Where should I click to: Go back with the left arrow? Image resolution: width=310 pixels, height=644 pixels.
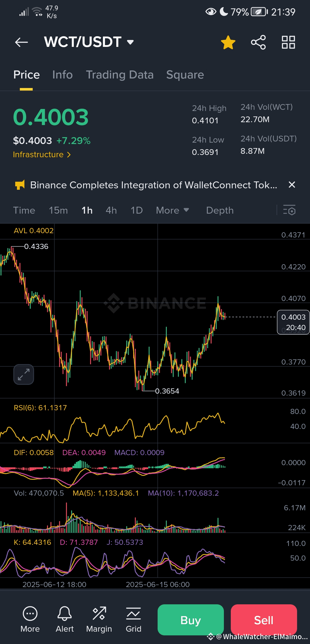pyautogui.click(x=22, y=42)
